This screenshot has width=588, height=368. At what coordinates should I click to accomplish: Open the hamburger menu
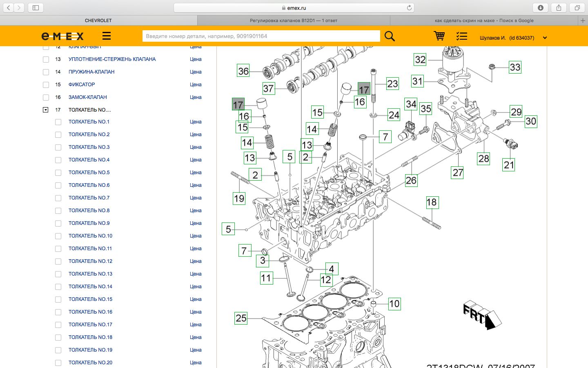[107, 36]
